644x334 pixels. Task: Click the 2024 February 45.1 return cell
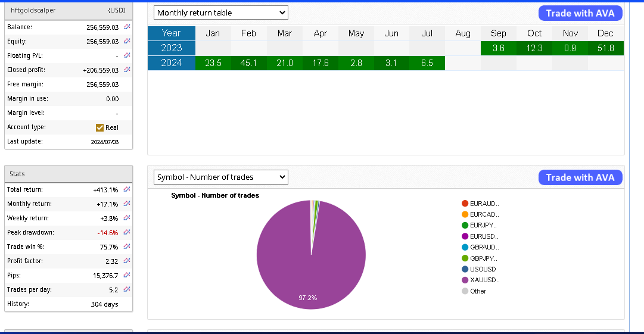(x=248, y=63)
